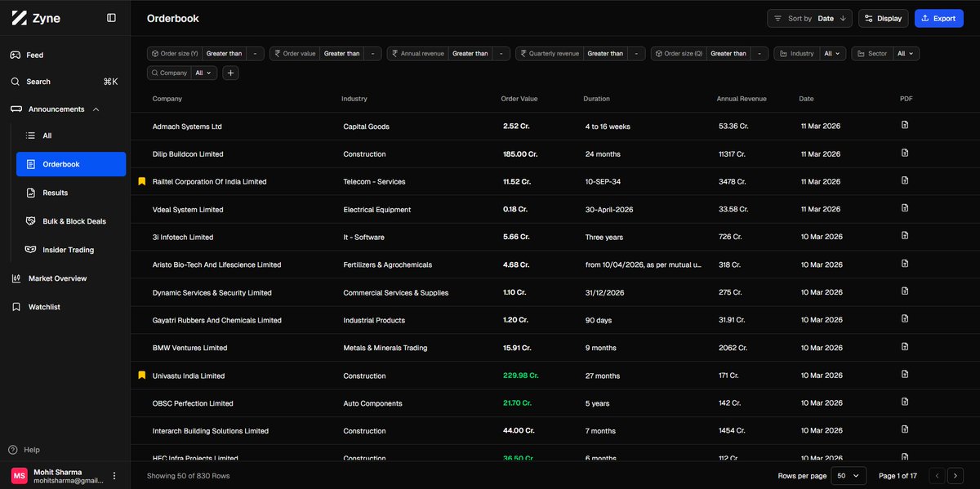Open the Sector All dropdown
980x489 pixels.
906,53
